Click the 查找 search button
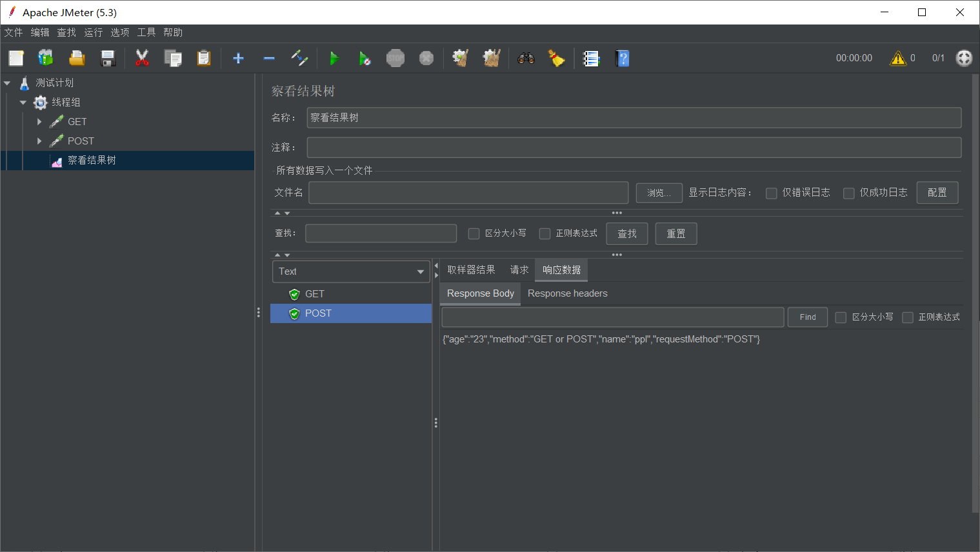This screenshot has height=552, width=980. tap(627, 233)
